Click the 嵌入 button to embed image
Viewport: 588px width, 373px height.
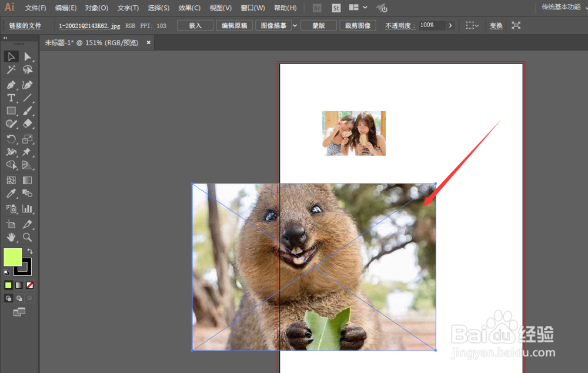pyautogui.click(x=195, y=25)
